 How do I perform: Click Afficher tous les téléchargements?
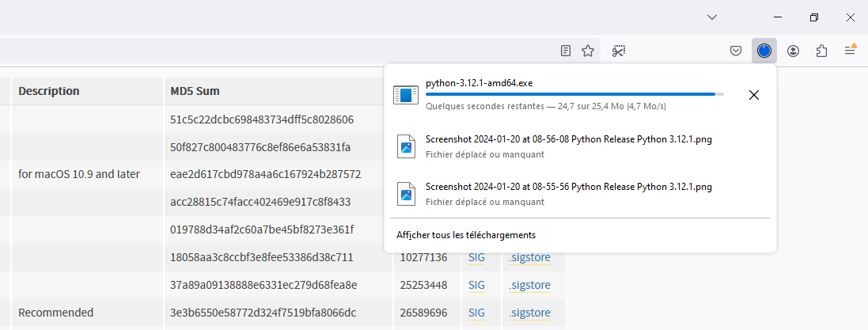(x=466, y=235)
